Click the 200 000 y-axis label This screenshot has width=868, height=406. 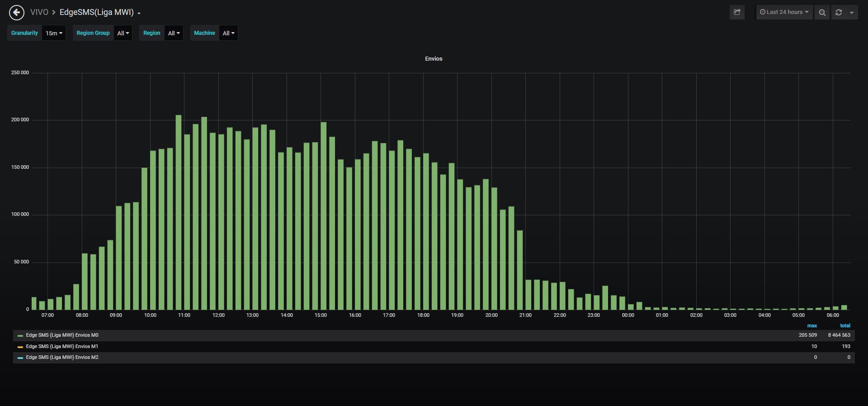20,120
